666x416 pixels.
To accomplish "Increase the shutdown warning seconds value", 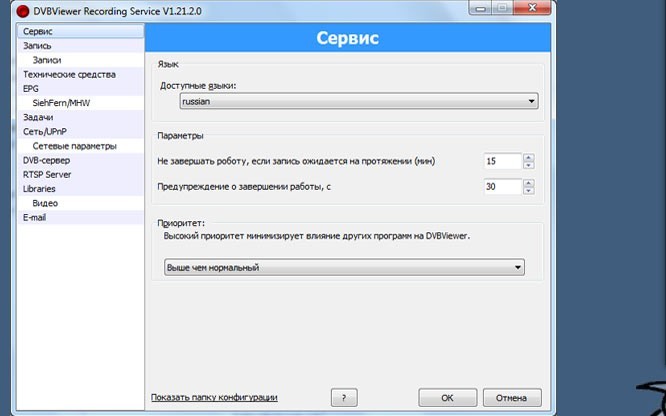I will click(x=529, y=182).
